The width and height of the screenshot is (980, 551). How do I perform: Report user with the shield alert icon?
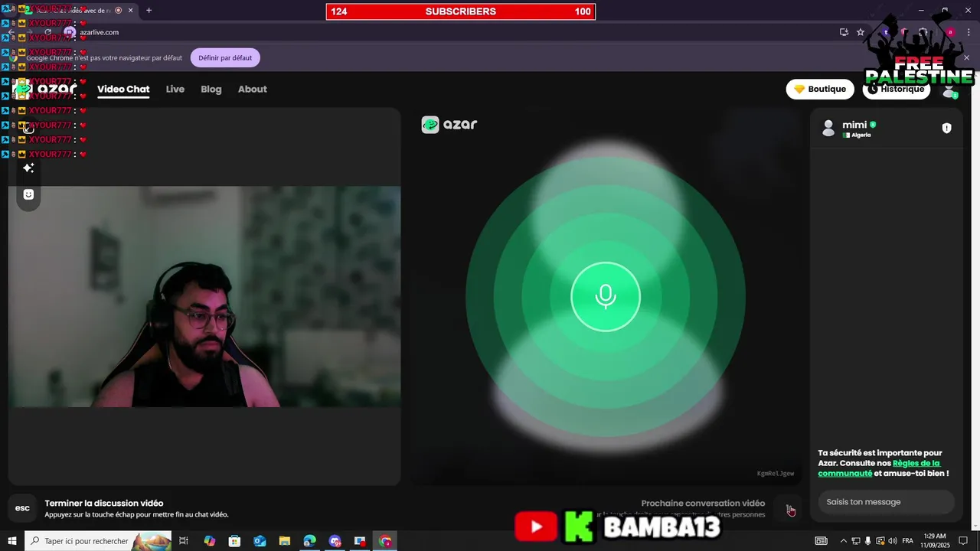tap(946, 129)
